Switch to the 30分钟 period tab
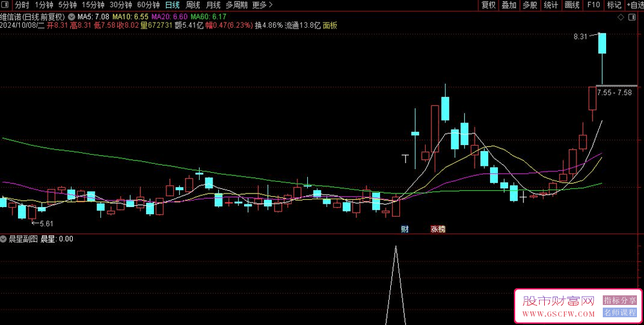Screen dimensions: 644x325 point(120,5)
